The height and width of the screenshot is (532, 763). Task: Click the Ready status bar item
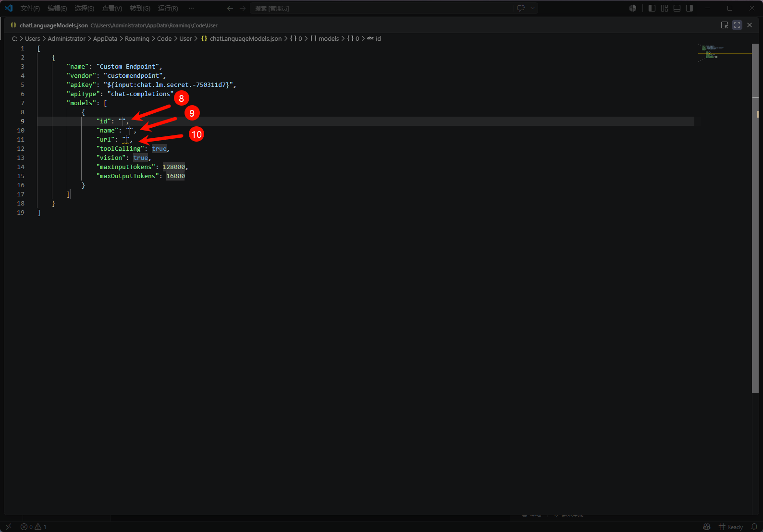pos(731,527)
